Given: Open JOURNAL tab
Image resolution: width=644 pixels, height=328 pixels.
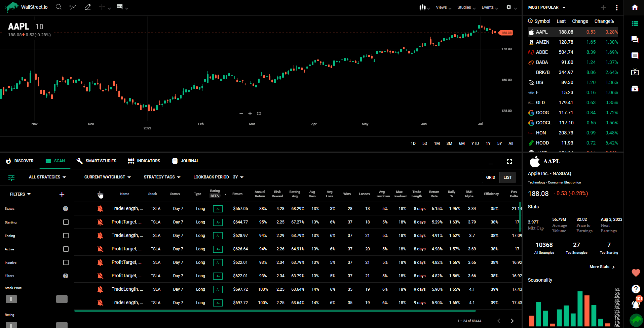Looking at the screenshot, I should [x=185, y=161].
